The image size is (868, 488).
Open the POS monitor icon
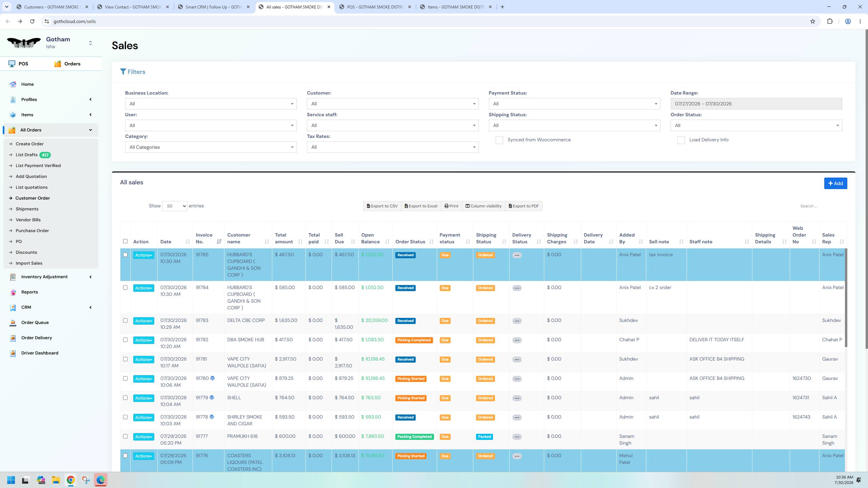tap(12, 64)
